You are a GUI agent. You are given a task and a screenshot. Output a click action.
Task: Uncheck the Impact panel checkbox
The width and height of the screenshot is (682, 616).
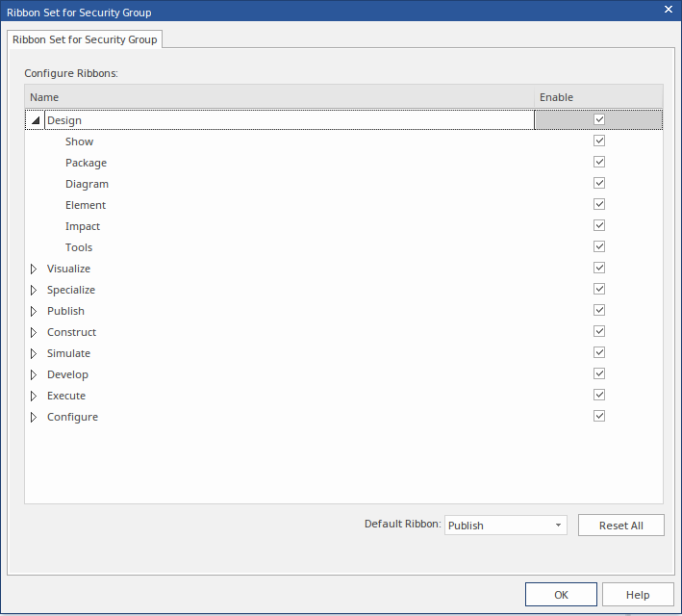tap(599, 225)
